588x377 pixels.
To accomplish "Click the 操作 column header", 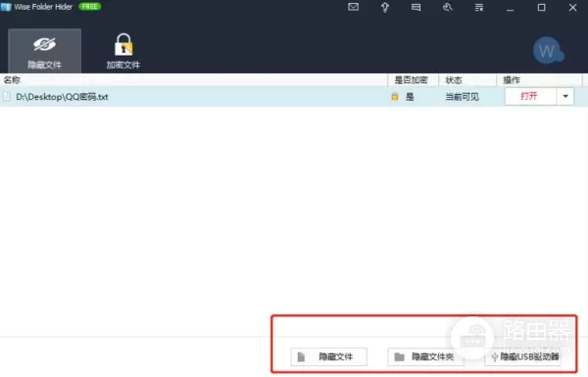I will [539, 80].
